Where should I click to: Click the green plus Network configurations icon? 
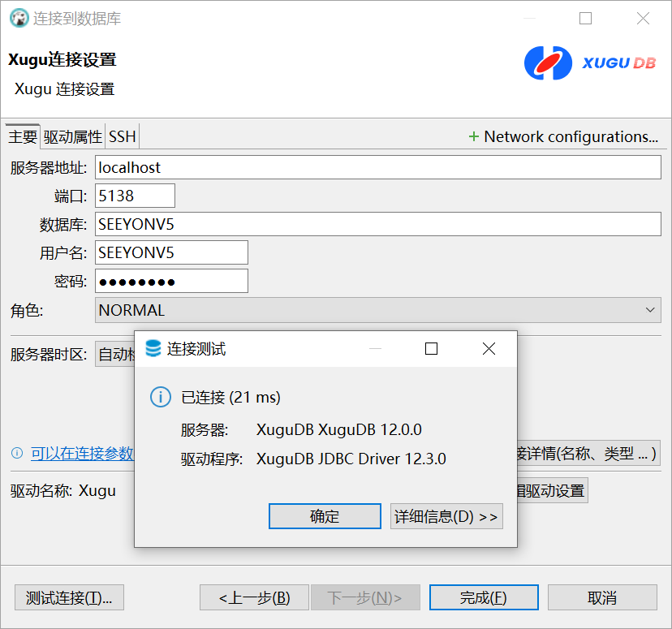tap(474, 136)
